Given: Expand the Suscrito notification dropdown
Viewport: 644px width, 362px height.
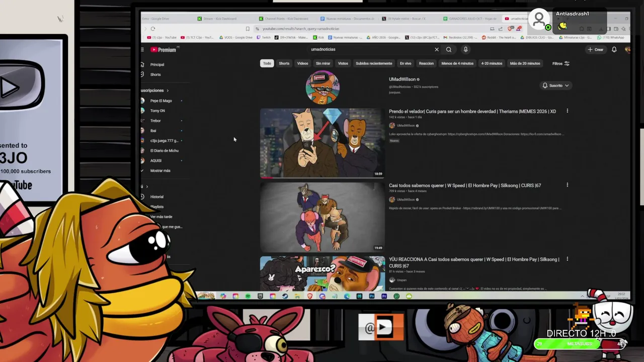Looking at the screenshot, I should pyautogui.click(x=555, y=85).
